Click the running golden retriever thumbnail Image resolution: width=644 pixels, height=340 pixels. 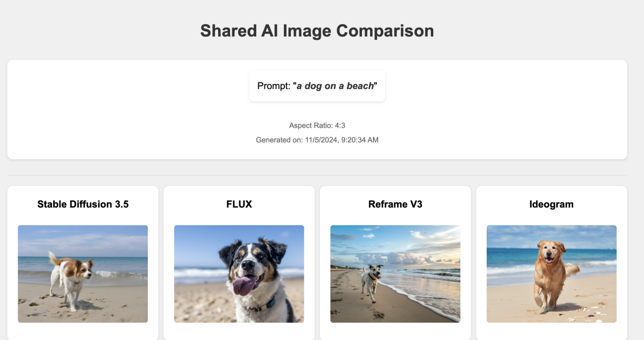tap(551, 274)
